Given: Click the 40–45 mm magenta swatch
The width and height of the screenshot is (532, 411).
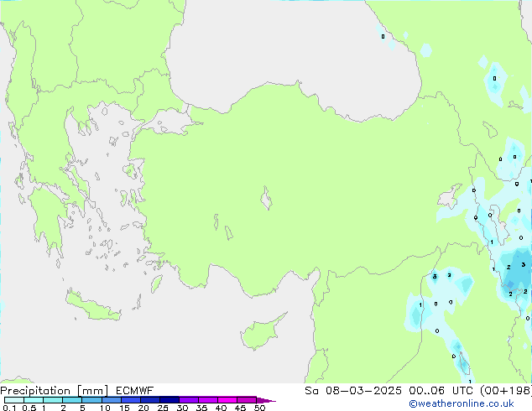Looking at the screenshot, I should click(x=227, y=400).
